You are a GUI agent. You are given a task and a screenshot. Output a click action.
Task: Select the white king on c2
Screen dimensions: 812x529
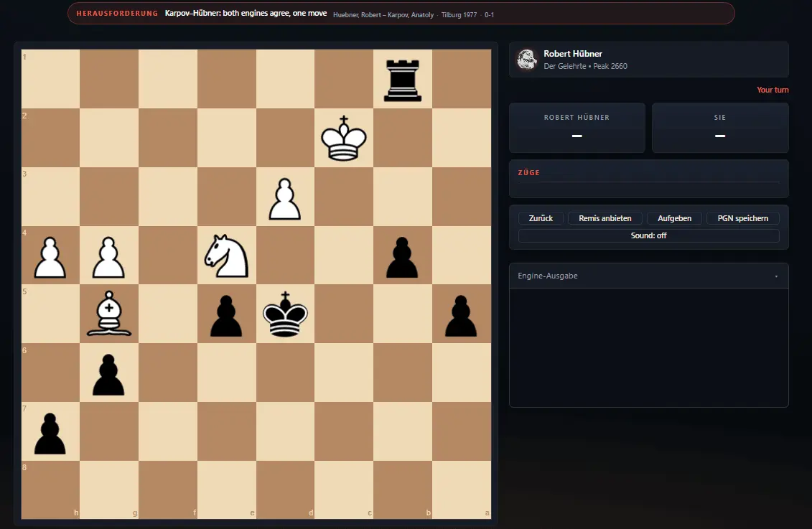point(344,138)
